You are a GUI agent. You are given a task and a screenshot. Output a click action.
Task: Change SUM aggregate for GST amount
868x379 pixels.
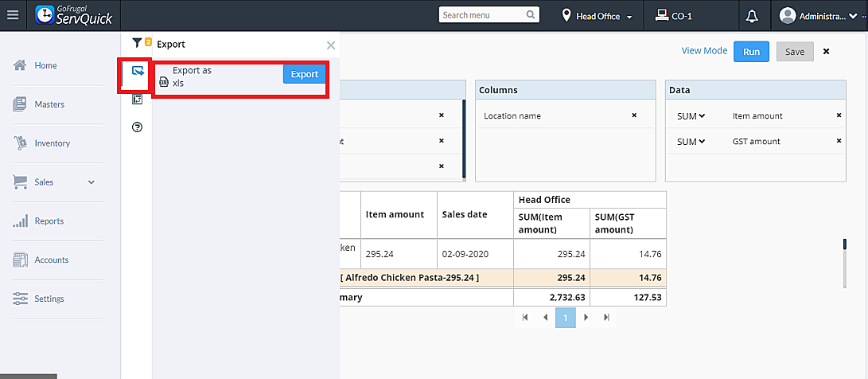pyautogui.click(x=691, y=142)
